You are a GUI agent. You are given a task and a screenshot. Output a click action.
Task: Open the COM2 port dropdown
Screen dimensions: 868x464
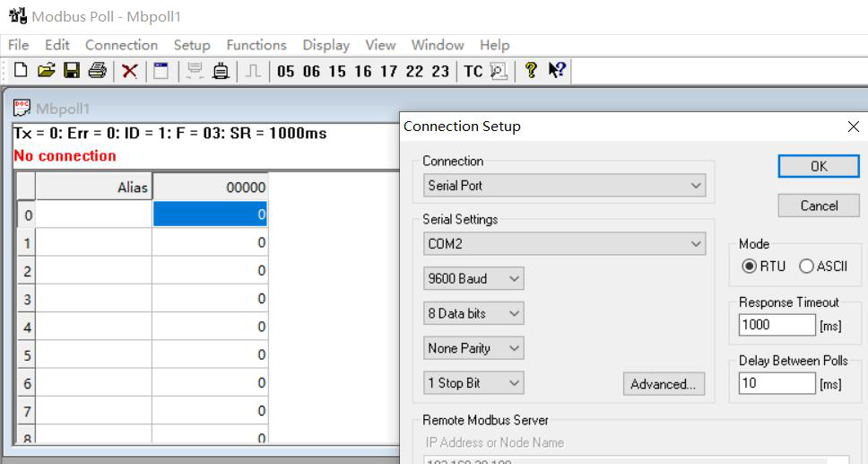(x=565, y=243)
